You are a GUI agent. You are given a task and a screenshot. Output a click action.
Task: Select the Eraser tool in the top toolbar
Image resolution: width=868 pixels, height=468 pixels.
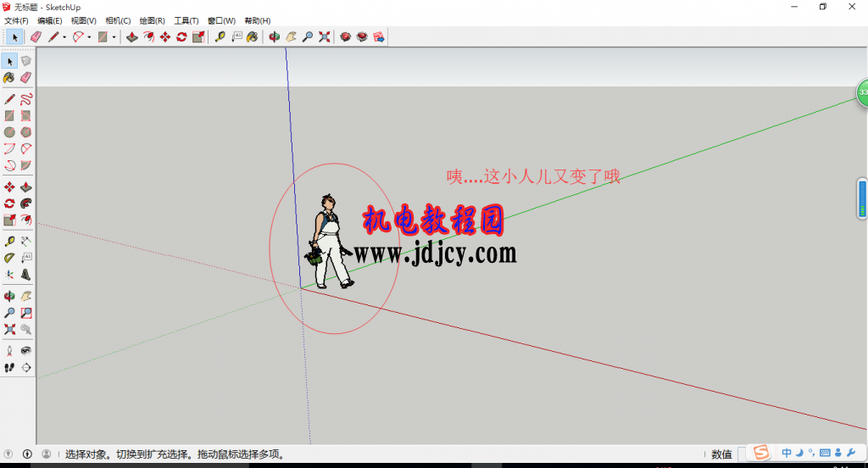tap(36, 37)
